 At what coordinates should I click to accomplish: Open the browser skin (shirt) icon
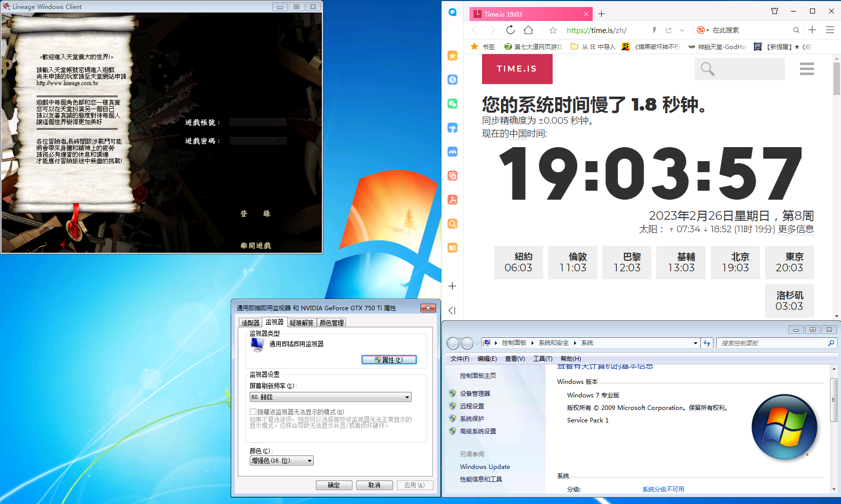[x=774, y=11]
